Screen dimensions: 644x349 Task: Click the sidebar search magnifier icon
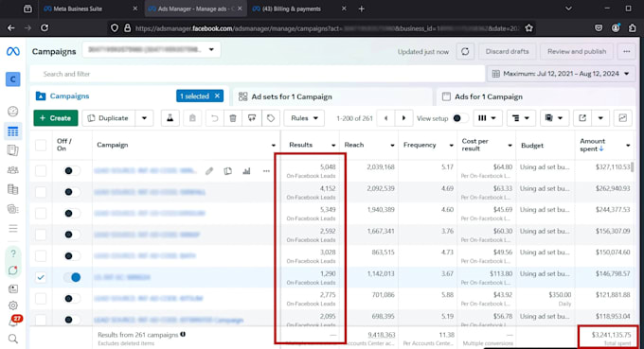pyautogui.click(x=12, y=339)
